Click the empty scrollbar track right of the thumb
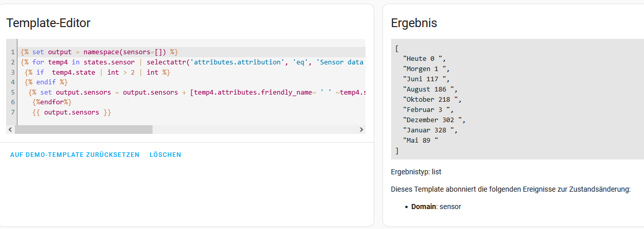Screen dimensions: 644x229 pos(255,130)
